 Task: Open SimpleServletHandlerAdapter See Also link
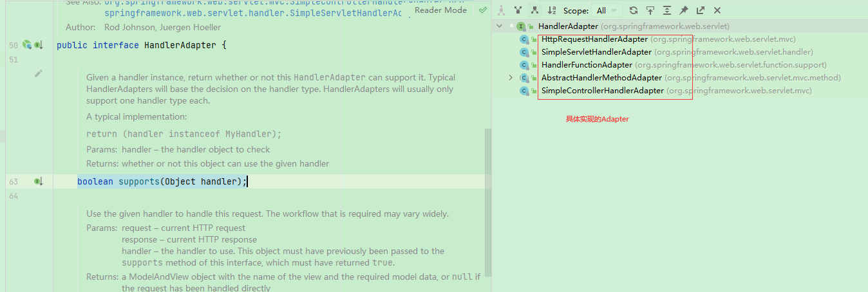[252, 13]
